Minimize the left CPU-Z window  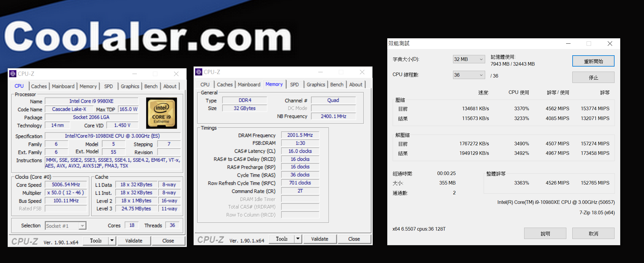134,74
